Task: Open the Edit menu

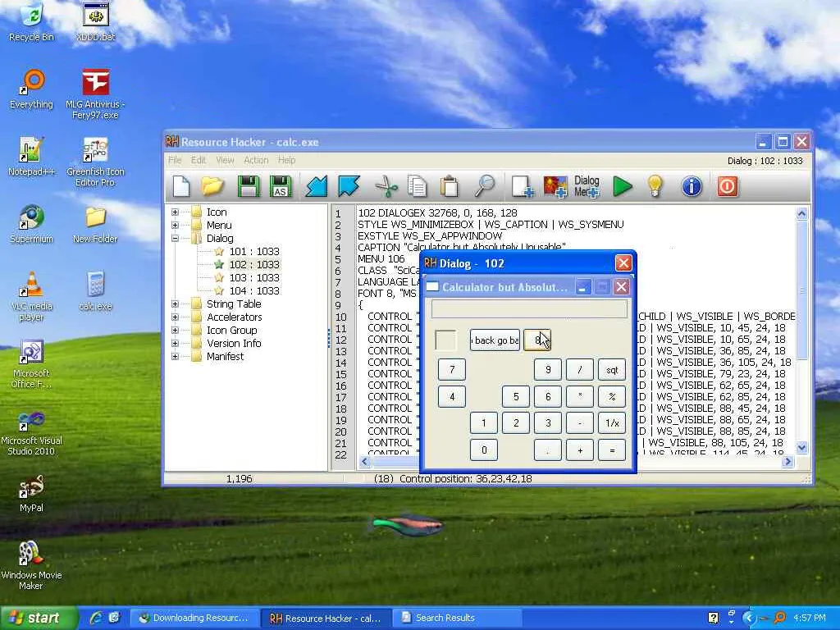Action: tap(199, 160)
